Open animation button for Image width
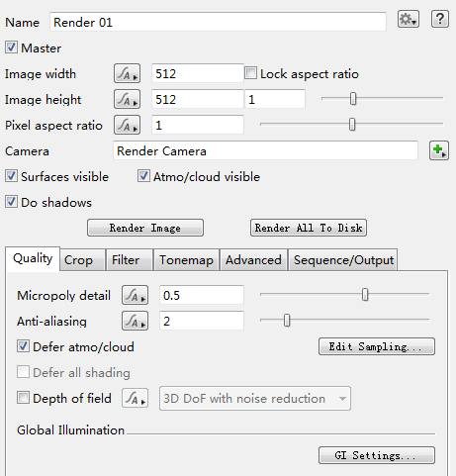 click(127, 73)
